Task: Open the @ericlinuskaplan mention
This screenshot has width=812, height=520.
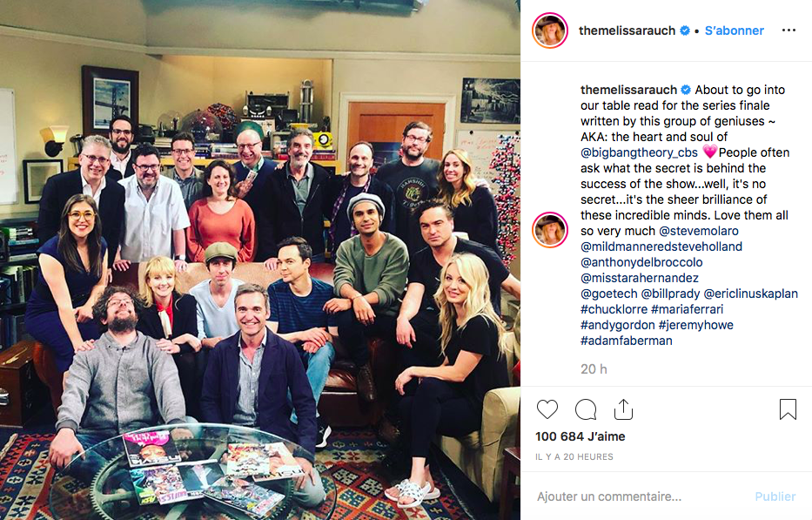Action: (x=750, y=294)
